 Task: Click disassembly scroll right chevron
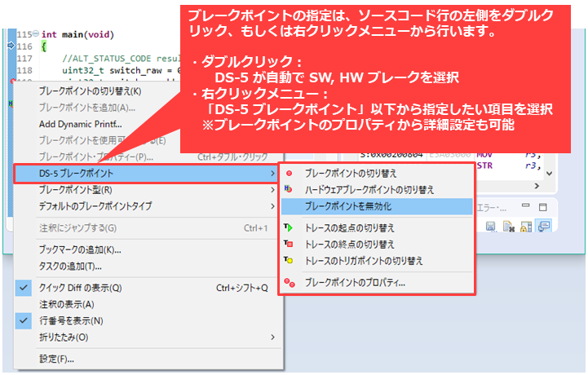pos(537,186)
